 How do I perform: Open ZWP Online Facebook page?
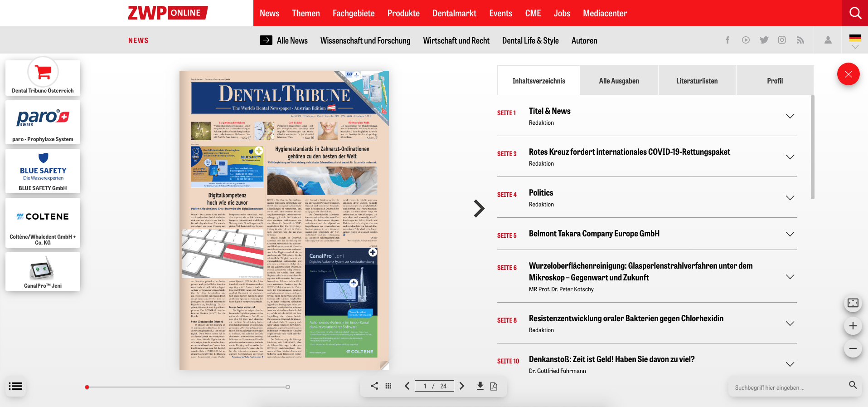coord(727,40)
